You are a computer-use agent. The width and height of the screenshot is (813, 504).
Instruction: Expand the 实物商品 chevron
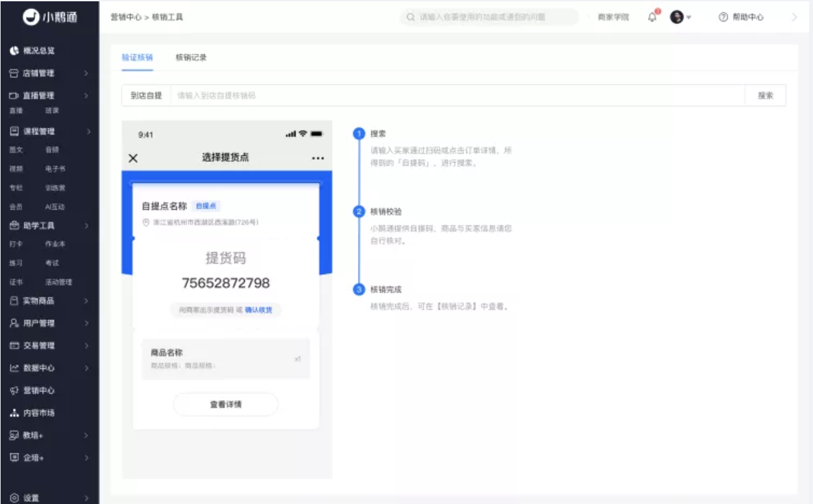click(x=86, y=301)
